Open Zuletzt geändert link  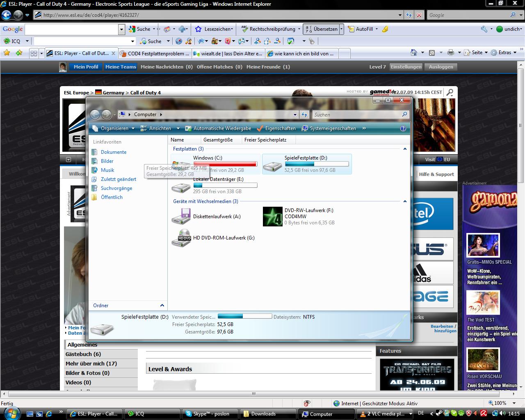[119, 179]
